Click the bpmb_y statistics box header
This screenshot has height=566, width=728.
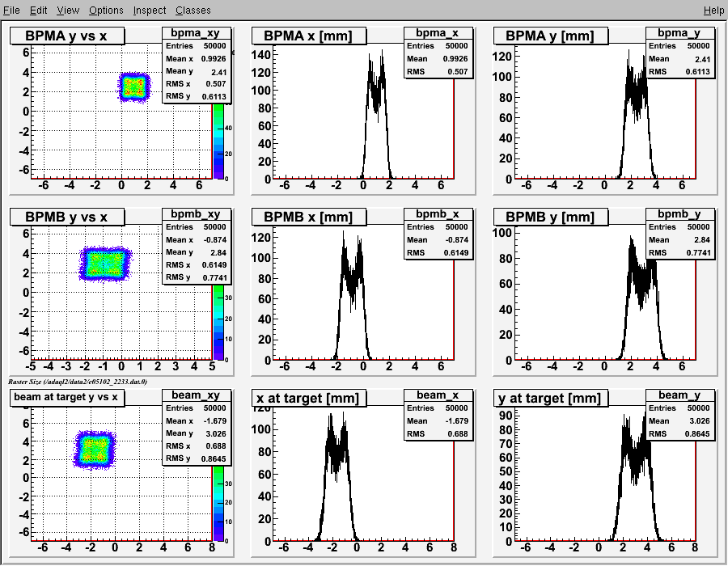(679, 214)
